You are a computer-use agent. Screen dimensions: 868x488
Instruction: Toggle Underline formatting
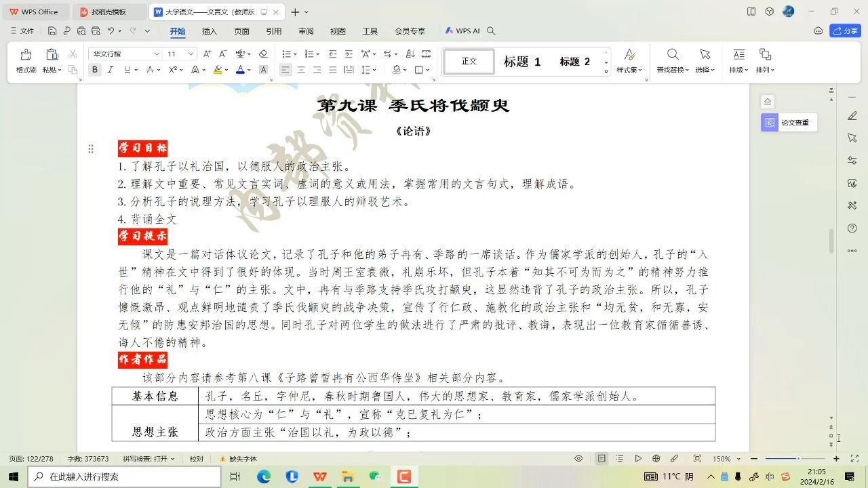127,69
